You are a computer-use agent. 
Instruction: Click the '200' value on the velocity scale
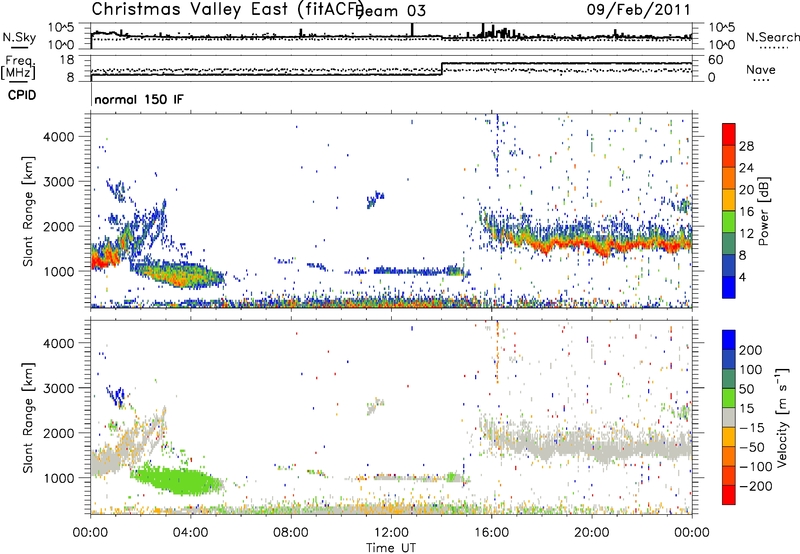[x=751, y=350]
